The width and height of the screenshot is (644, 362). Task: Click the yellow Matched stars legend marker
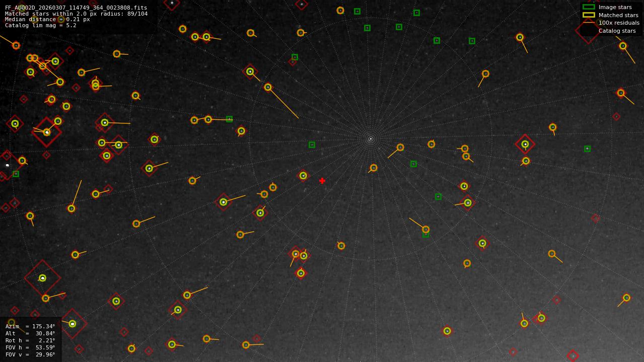point(589,15)
